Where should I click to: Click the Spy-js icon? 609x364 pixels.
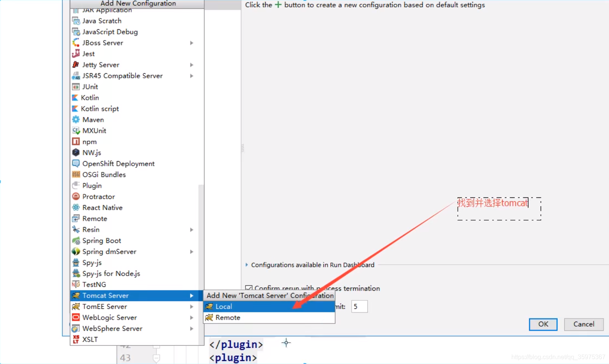(x=76, y=263)
